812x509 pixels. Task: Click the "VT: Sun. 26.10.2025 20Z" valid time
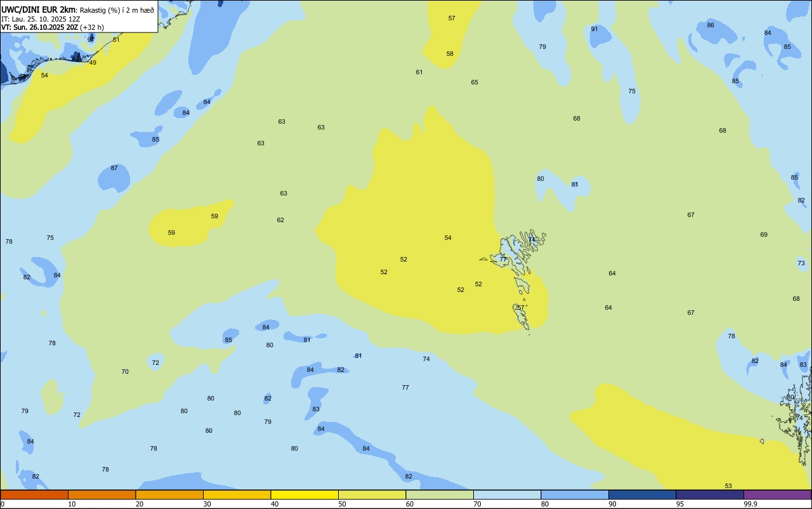[x=39, y=27]
